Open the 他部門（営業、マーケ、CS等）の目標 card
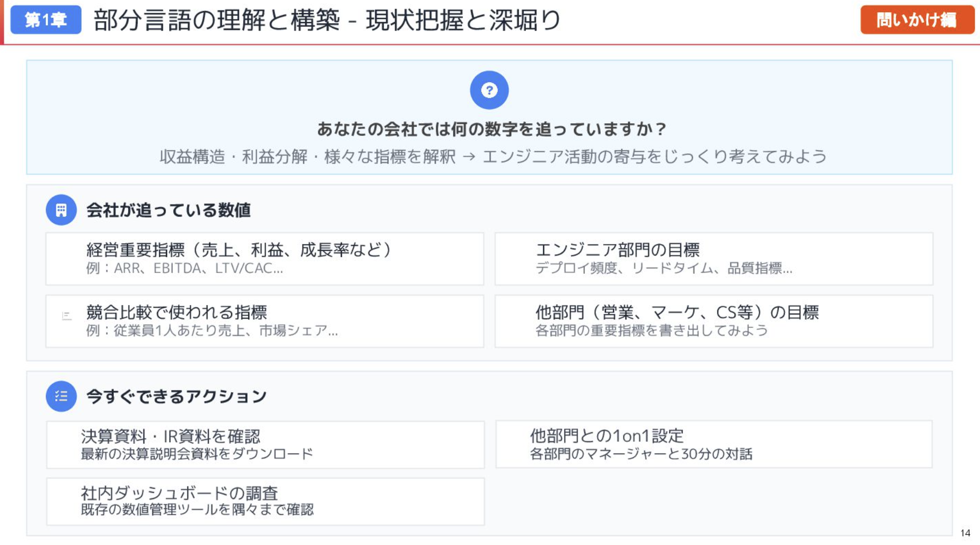 click(x=713, y=321)
